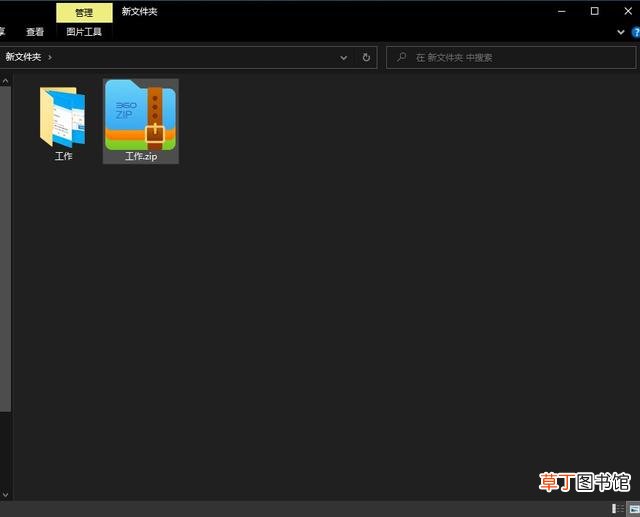Click the 新文件夹 breadcrumb in address bar
The image size is (640, 517).
pos(23,57)
